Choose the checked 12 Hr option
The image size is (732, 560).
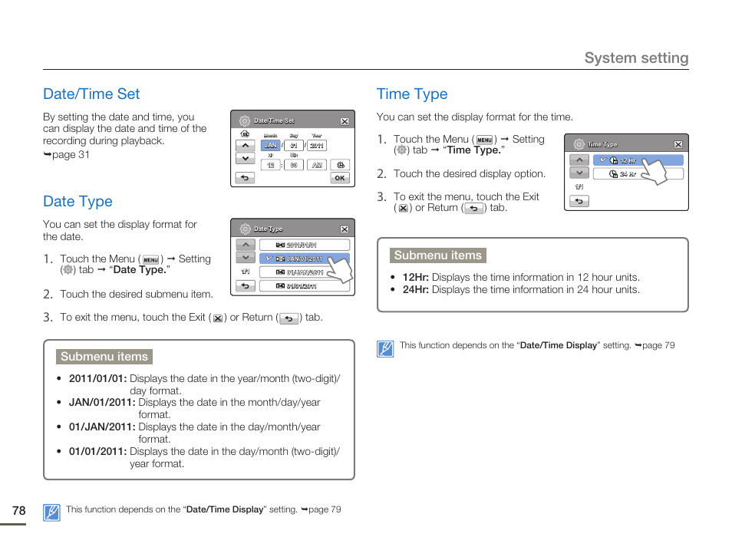638,160
